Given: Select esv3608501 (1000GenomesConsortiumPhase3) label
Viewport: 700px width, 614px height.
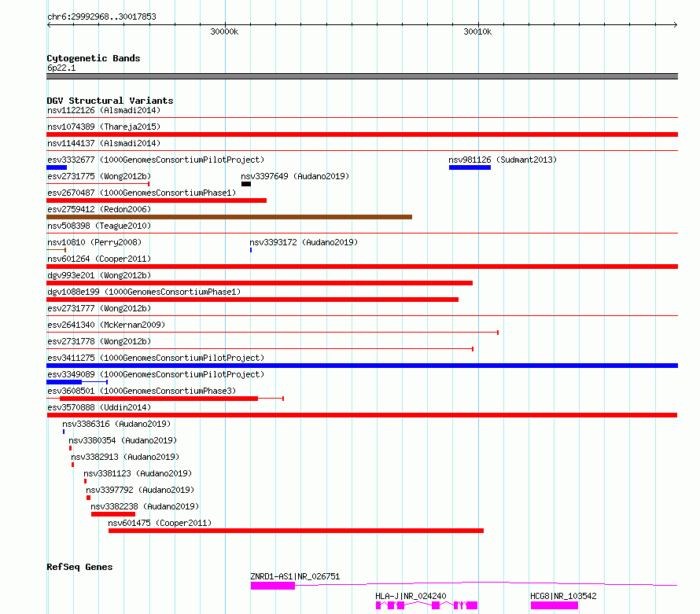Looking at the screenshot, I should pos(142,391).
